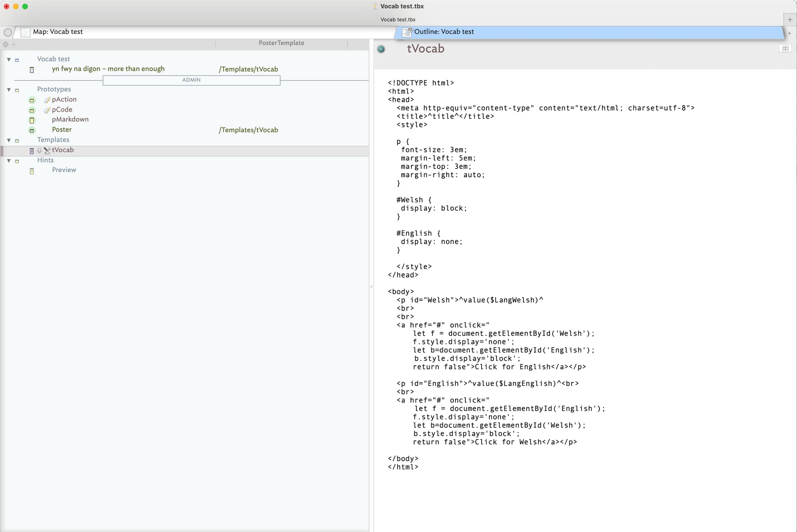
Task: Click the Poster prototype icon
Action: (x=32, y=130)
